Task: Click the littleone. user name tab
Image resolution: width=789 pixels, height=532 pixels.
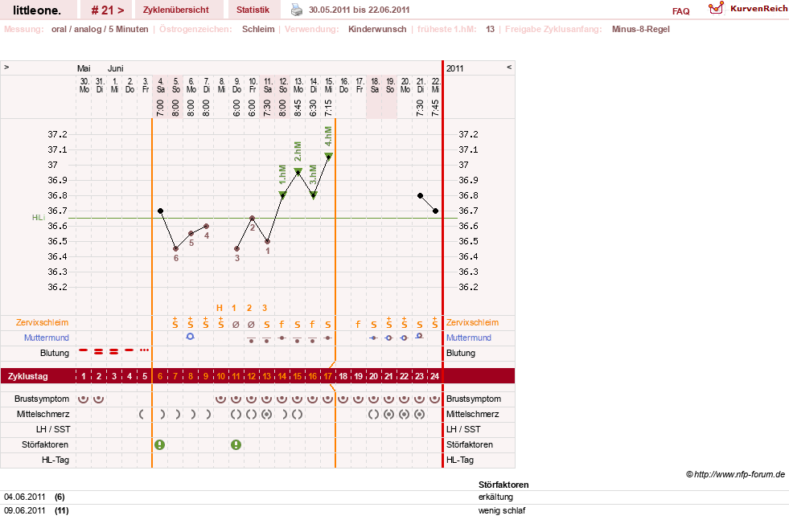Action: (37, 10)
